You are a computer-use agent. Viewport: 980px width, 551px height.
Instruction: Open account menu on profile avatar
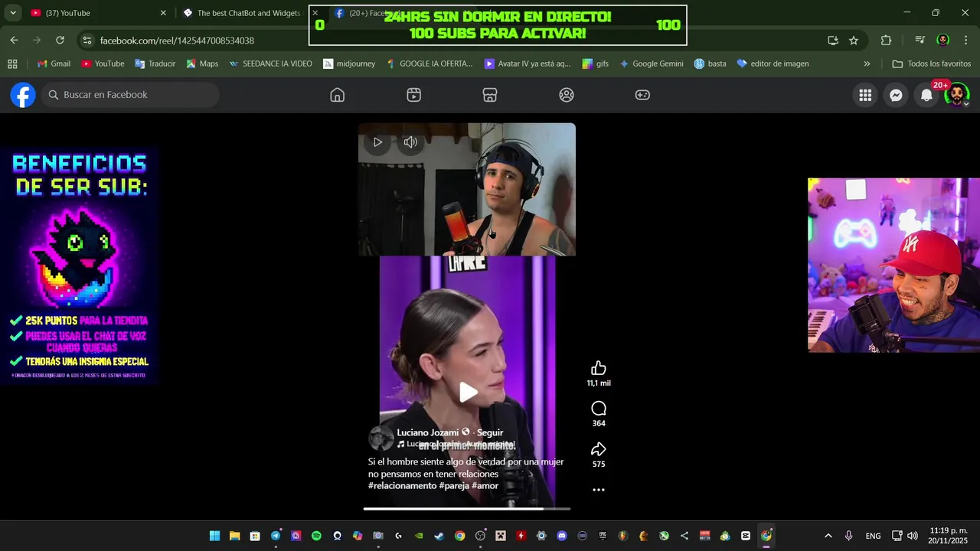956,95
